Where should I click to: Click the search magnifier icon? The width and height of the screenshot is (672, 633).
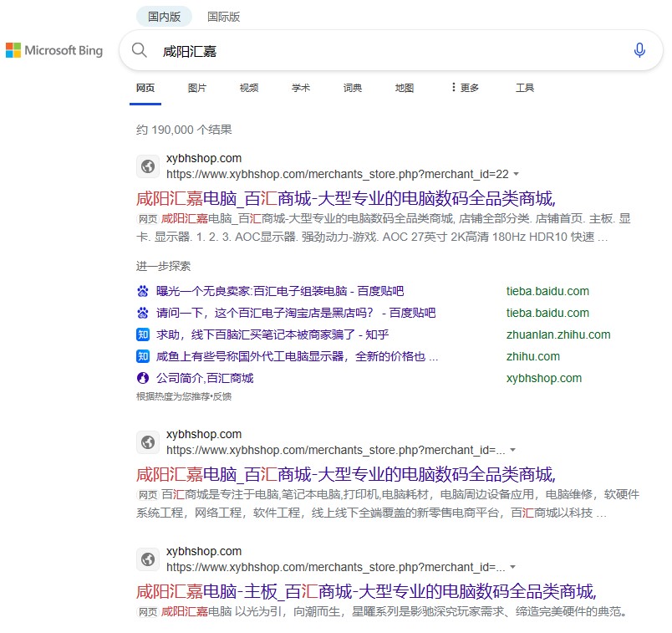[x=139, y=50]
